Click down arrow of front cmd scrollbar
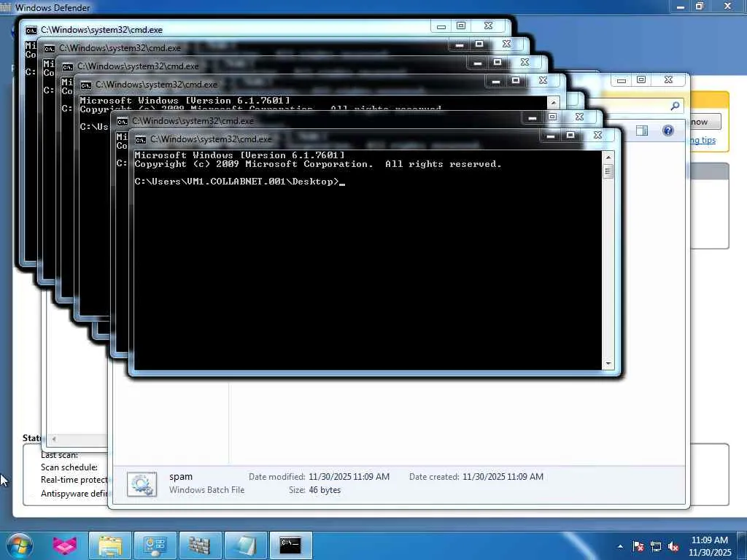 pos(608,364)
